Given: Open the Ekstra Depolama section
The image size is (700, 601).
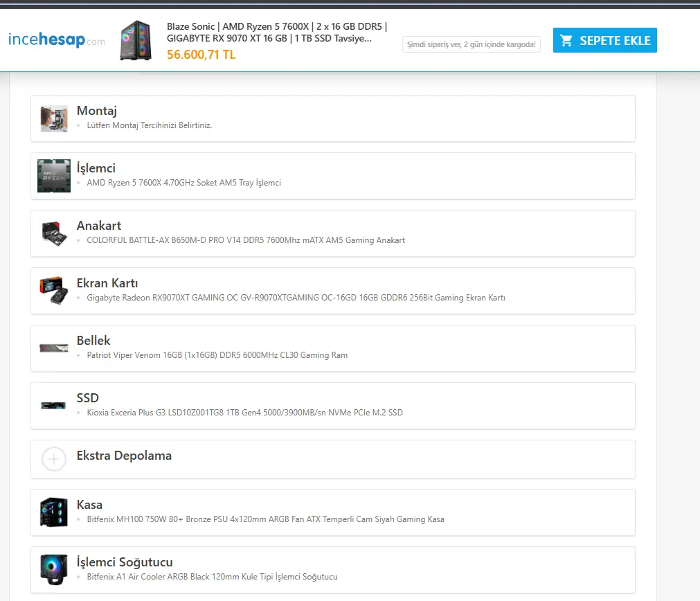Looking at the screenshot, I should click(x=332, y=459).
